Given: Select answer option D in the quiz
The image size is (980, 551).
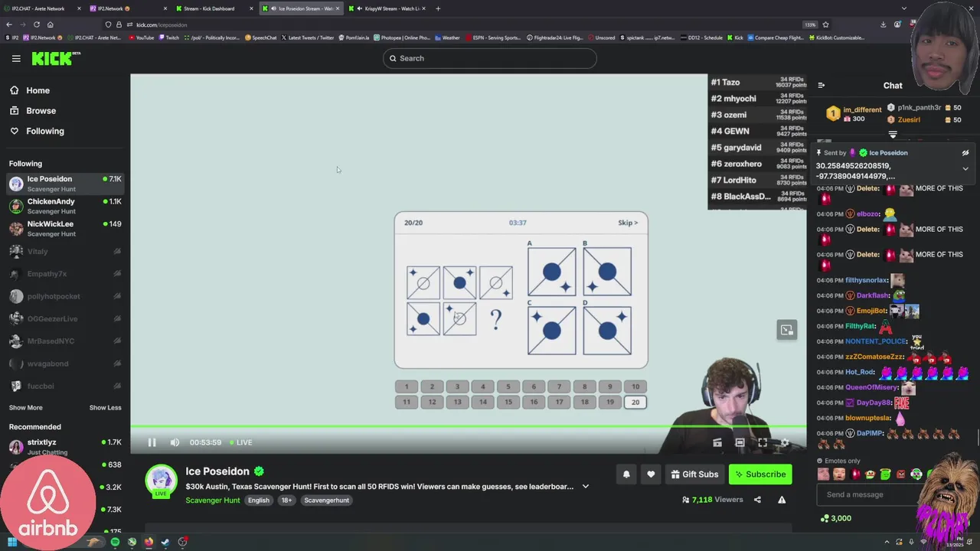Looking at the screenshot, I should coord(607,331).
